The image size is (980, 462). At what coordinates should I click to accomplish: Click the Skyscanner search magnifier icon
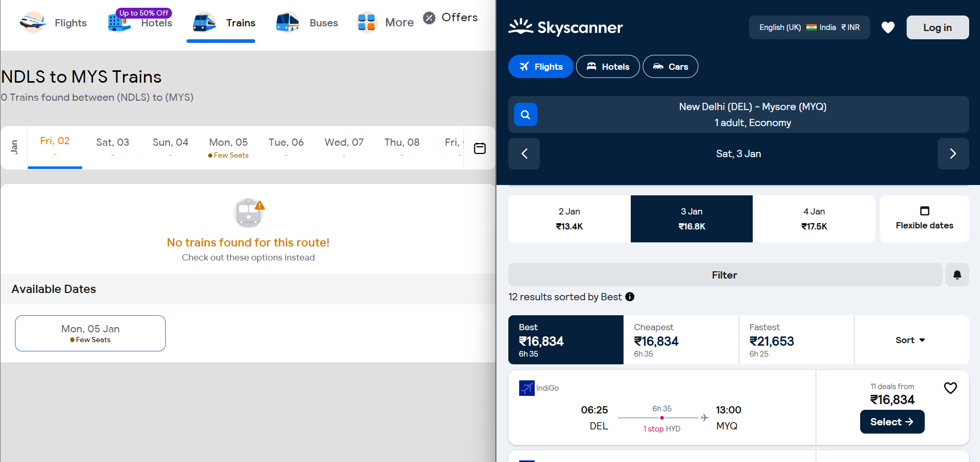(525, 115)
